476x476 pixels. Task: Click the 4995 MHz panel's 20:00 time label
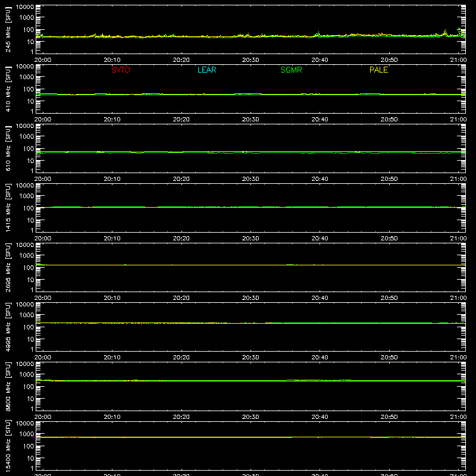[x=43, y=358]
